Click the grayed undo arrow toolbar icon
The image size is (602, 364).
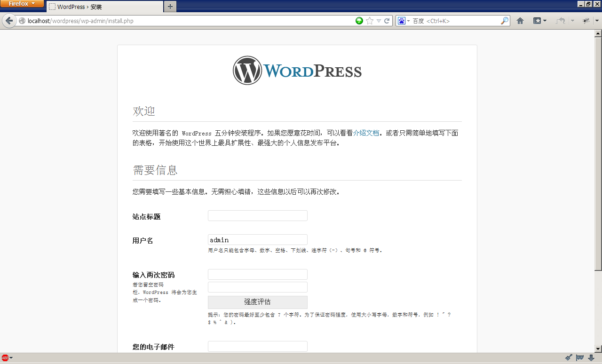click(x=561, y=21)
